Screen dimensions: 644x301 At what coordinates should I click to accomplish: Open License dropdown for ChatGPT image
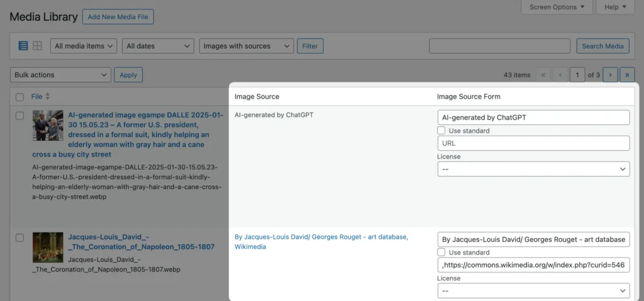tap(533, 169)
